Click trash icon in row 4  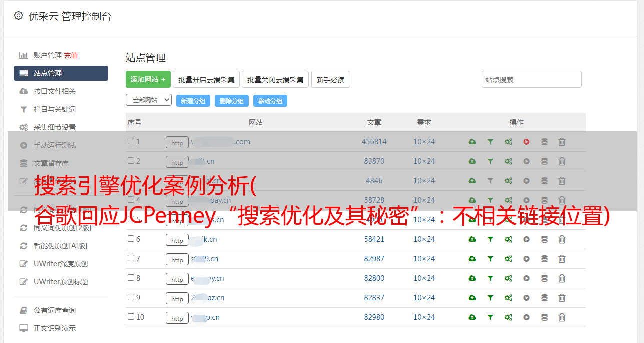point(562,200)
